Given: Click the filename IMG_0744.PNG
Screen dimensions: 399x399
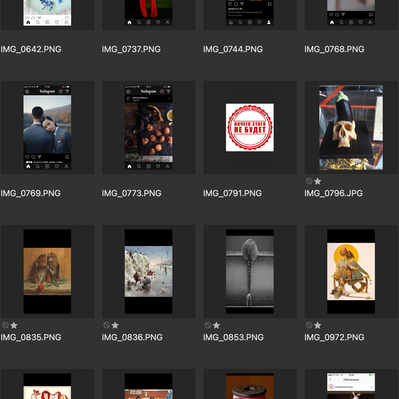Looking at the screenshot, I should click(233, 49).
